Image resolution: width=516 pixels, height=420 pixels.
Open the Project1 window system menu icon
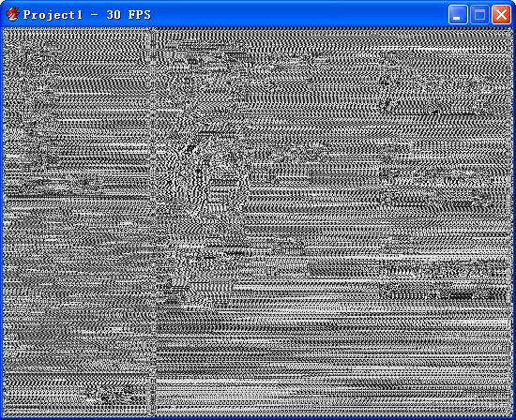[x=12, y=14]
